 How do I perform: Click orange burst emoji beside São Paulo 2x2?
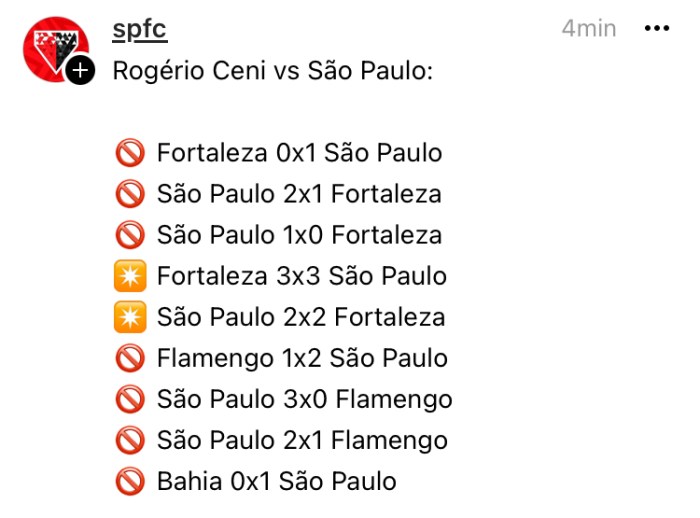[x=130, y=318]
